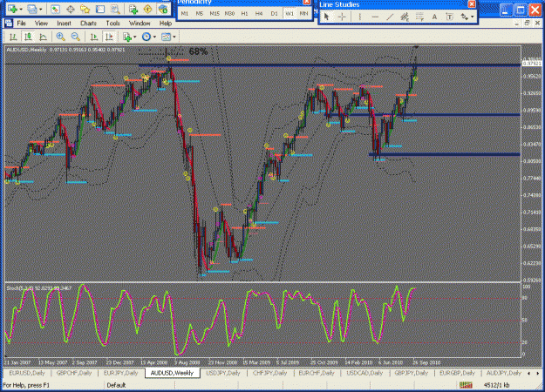Toggle the Chart Shift icon
This screenshot has width=545, height=392.
click(109, 37)
